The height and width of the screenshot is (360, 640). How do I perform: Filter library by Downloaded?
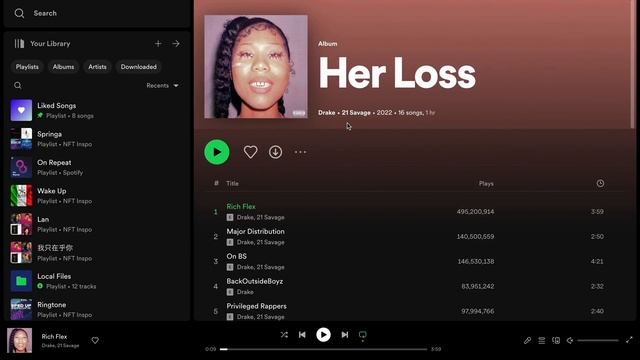138,67
